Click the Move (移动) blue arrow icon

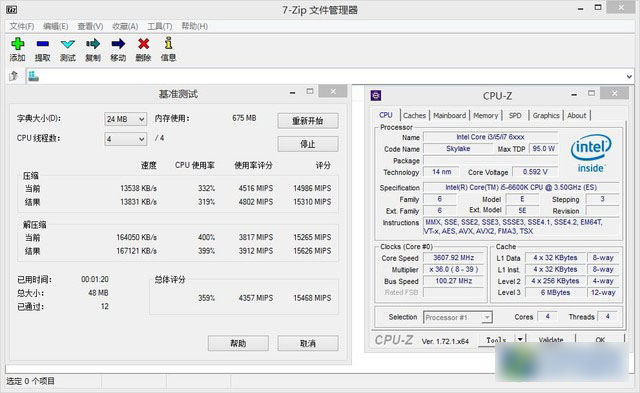(118, 44)
